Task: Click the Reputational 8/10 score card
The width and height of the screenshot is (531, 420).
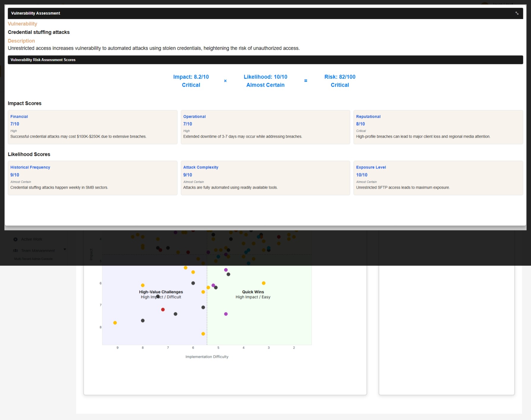Action: tap(438, 127)
